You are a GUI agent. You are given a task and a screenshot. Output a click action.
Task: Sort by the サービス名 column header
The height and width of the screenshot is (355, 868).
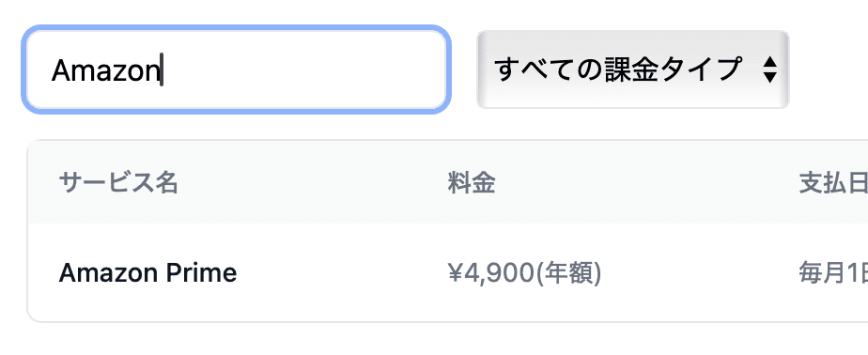click(118, 183)
